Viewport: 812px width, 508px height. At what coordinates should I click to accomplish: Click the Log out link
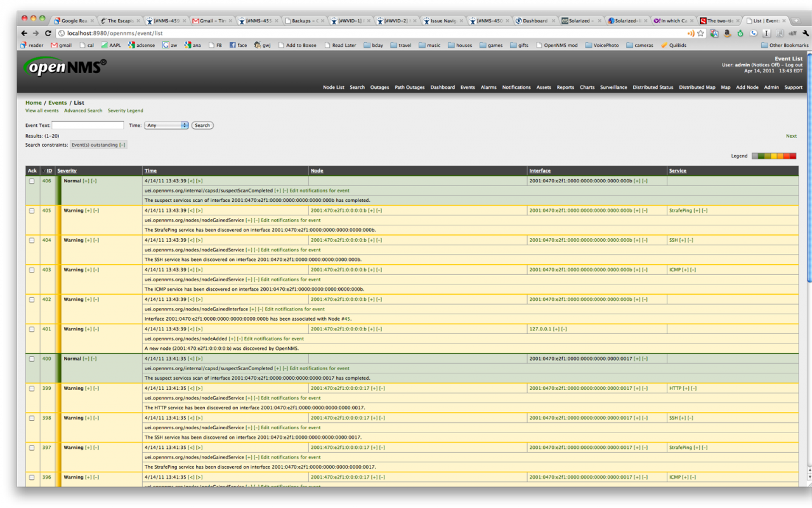793,65
